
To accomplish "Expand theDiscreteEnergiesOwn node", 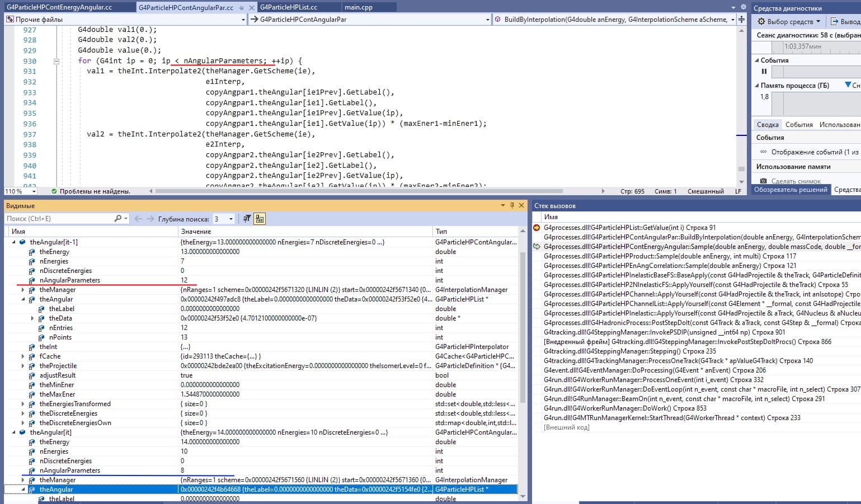I will pos(23,423).
